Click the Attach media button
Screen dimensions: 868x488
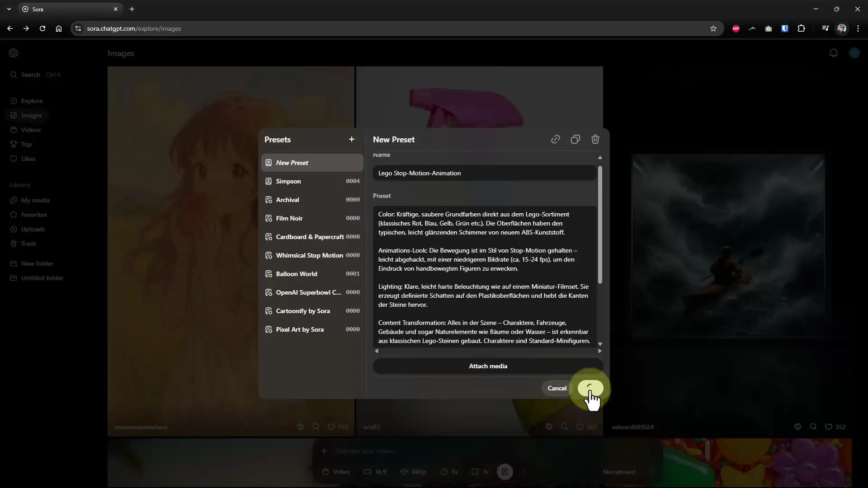pos(488,366)
